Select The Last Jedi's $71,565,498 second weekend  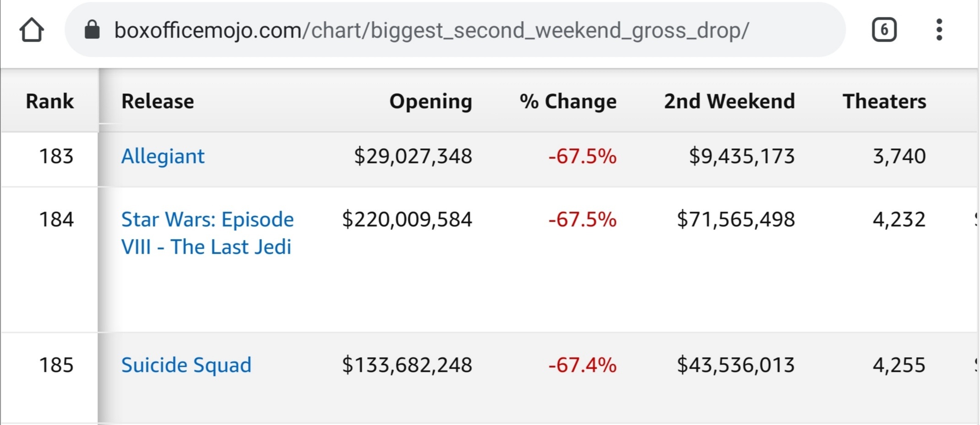coord(736,219)
